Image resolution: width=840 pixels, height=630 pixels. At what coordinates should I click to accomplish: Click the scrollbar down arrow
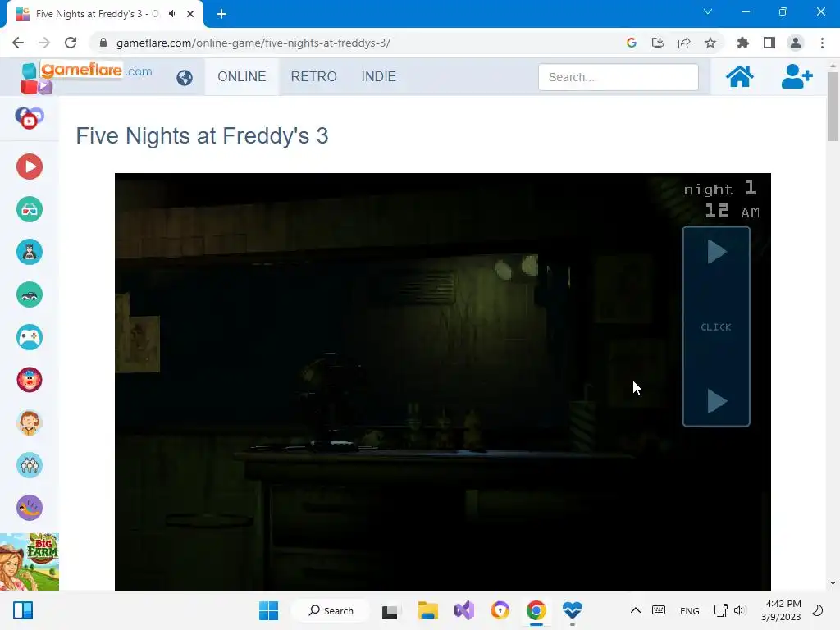click(833, 583)
